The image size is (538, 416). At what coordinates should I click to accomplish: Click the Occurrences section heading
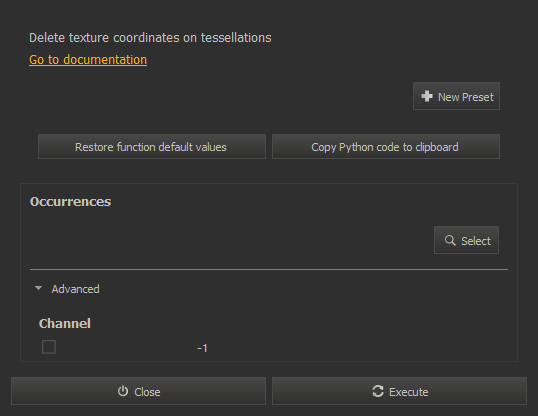tap(70, 201)
